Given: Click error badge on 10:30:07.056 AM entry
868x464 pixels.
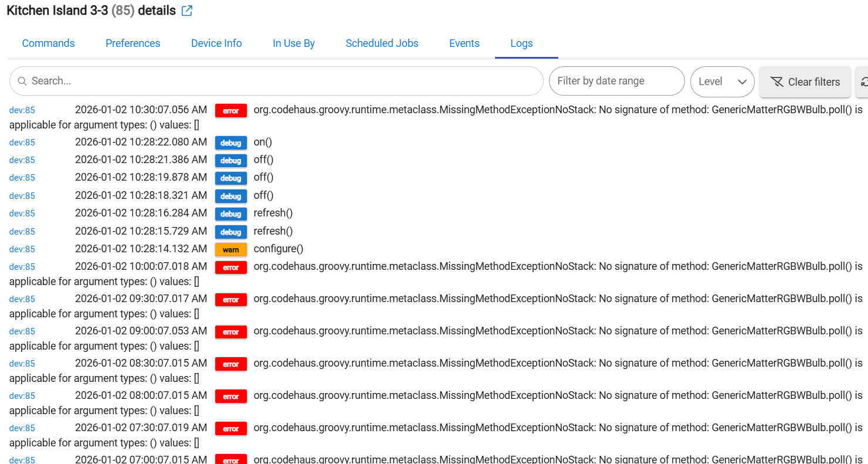Looking at the screenshot, I should (x=230, y=110).
